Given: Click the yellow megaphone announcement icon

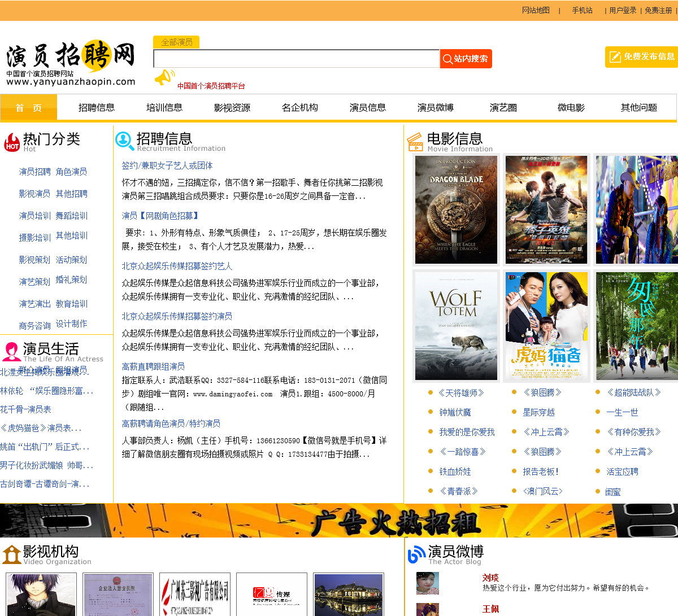Looking at the screenshot, I should [164, 78].
